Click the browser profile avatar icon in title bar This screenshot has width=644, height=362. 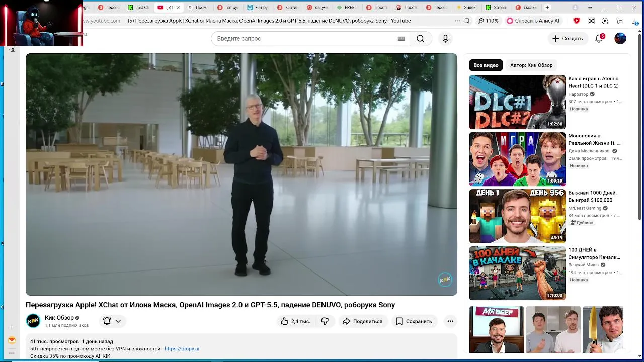575,7
